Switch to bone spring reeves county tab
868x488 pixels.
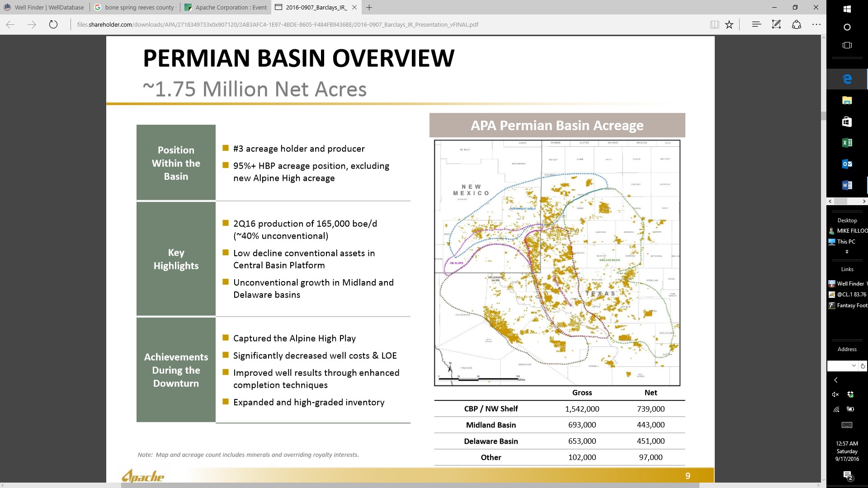[135, 7]
